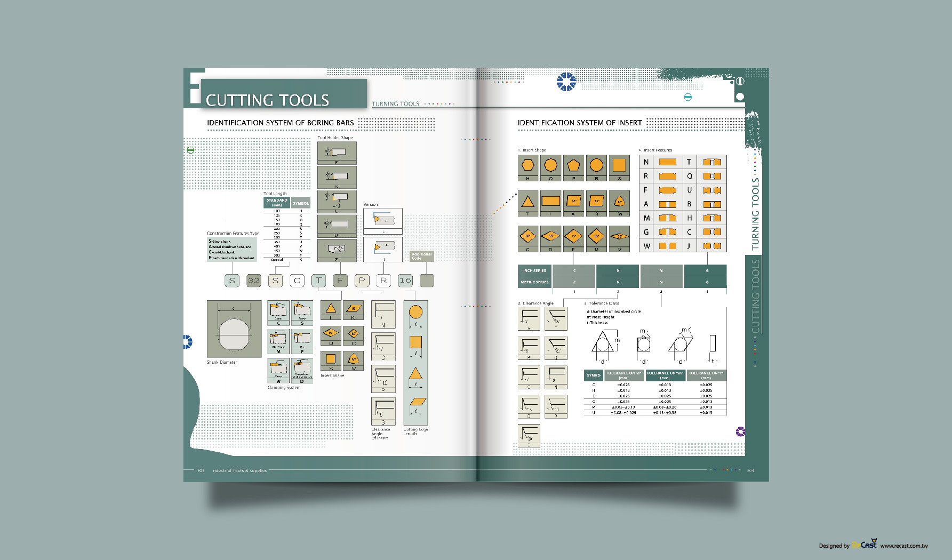
Task: Select the Tool Holder Shape Z diagram
Action: 337,250
